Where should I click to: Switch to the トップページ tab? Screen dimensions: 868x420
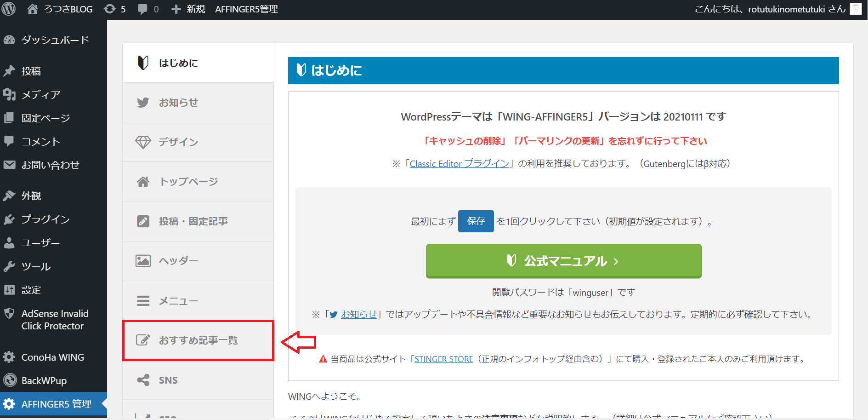(x=198, y=182)
